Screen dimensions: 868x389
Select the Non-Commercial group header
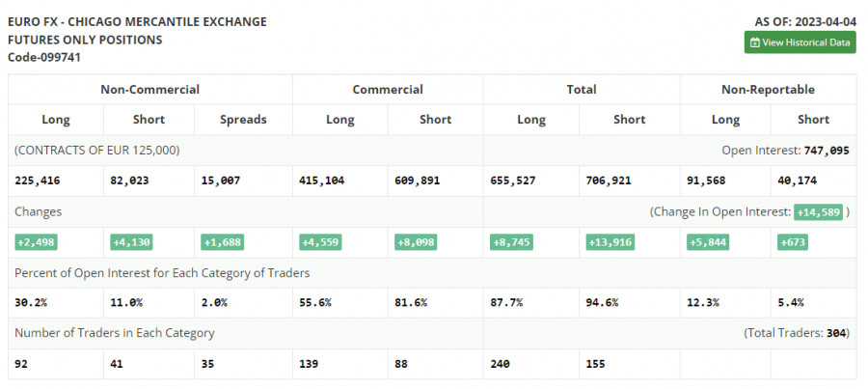pyautogui.click(x=149, y=90)
